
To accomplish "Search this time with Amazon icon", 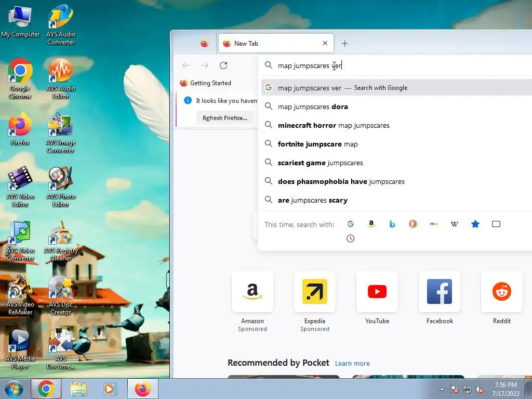I will point(371,224).
